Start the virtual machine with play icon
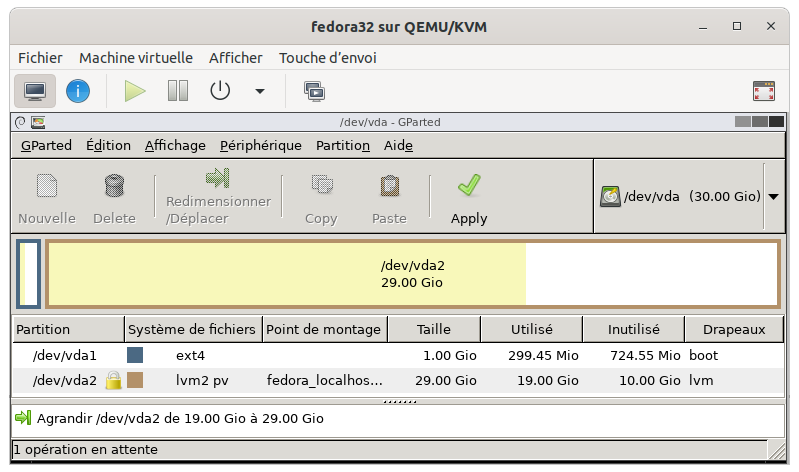The height and width of the screenshot is (472, 799). point(135,91)
